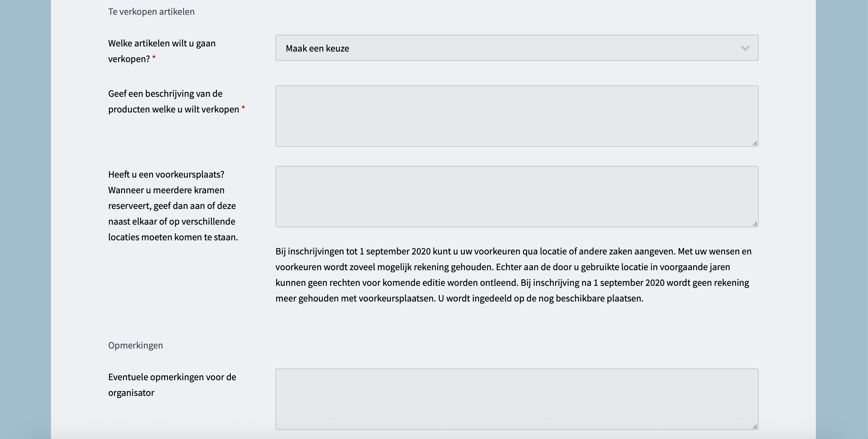This screenshot has height=439, width=868.
Task: Focus the product description text area
Action: click(x=517, y=116)
